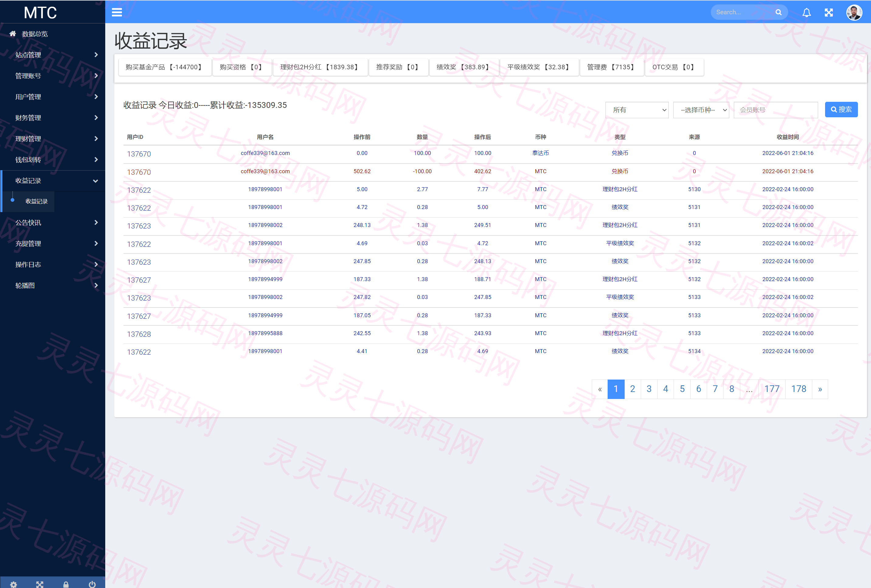Expand the 管理账号 menu

tap(53, 76)
